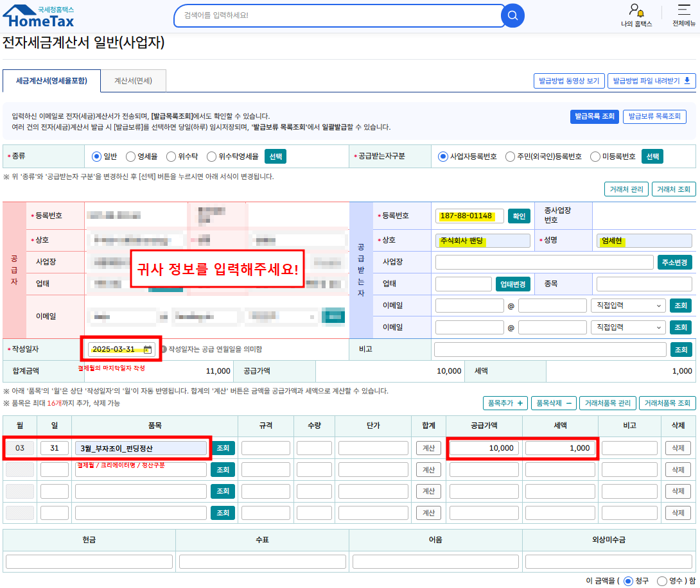The width and height of the screenshot is (700, 588).
Task: Select 세금계산서(영세율포함) tab
Action: (52, 81)
